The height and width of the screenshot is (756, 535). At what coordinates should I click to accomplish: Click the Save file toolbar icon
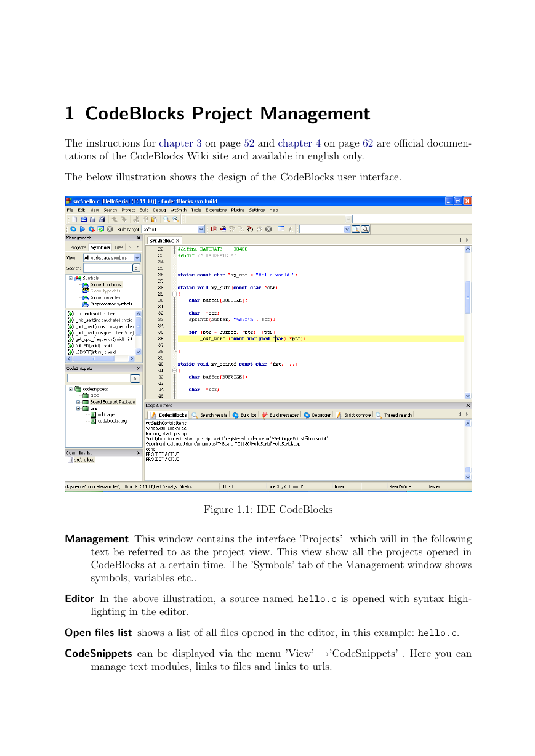coord(93,219)
